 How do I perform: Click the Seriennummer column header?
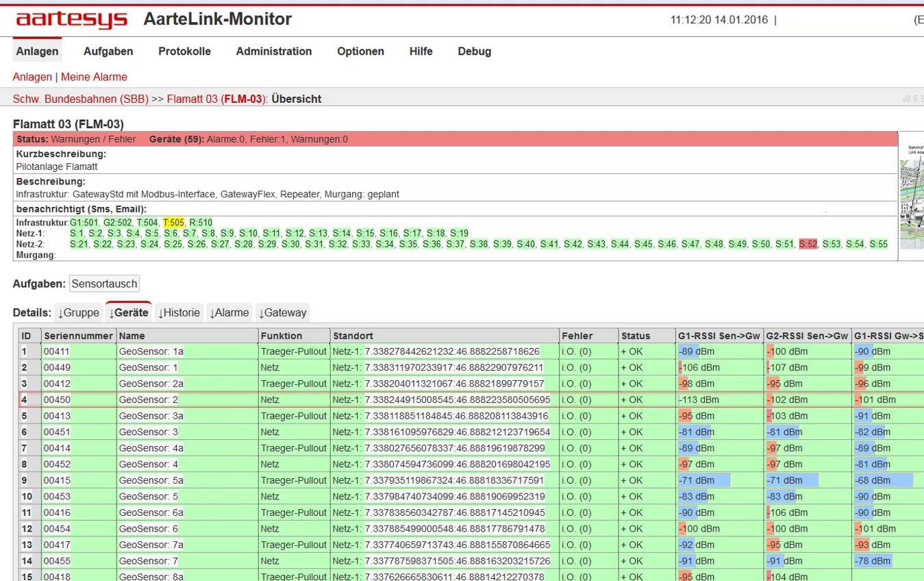click(x=78, y=336)
